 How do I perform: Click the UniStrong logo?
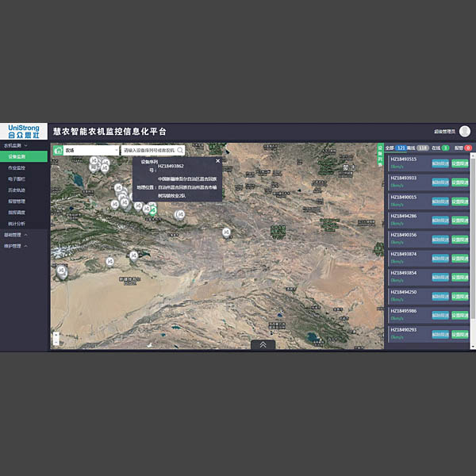click(24, 131)
